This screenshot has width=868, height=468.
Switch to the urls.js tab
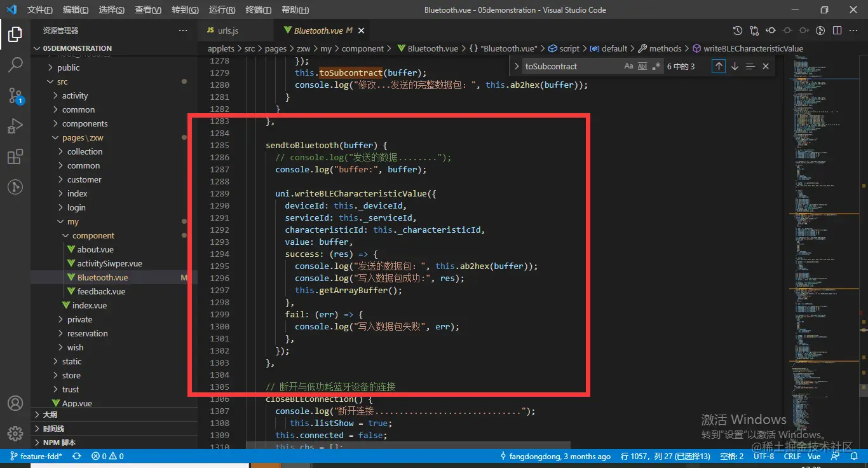tap(228, 31)
